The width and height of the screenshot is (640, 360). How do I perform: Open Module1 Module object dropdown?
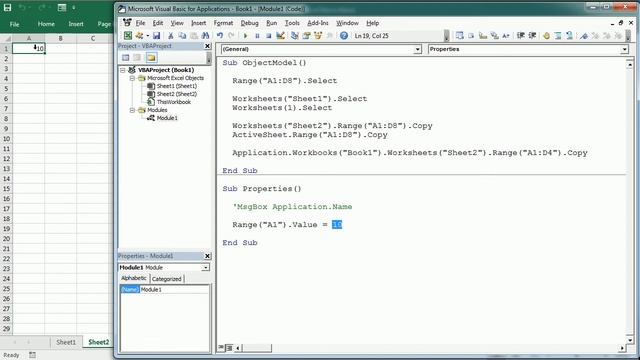(x=205, y=267)
